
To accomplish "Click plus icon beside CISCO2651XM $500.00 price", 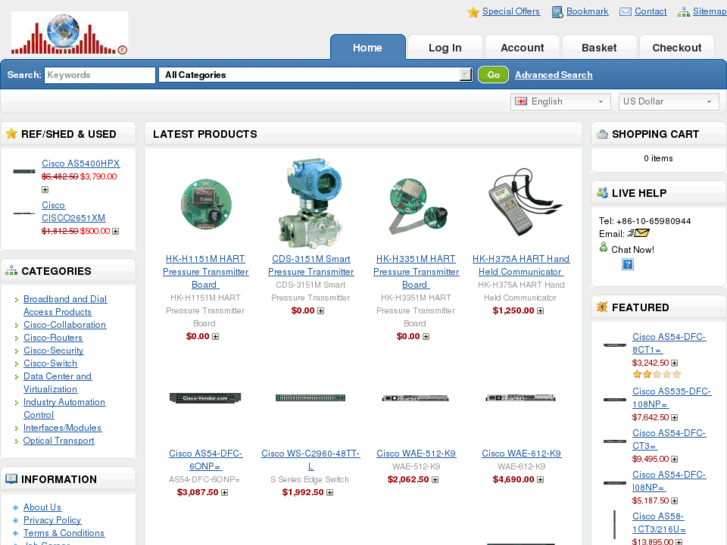I will click(x=115, y=231).
